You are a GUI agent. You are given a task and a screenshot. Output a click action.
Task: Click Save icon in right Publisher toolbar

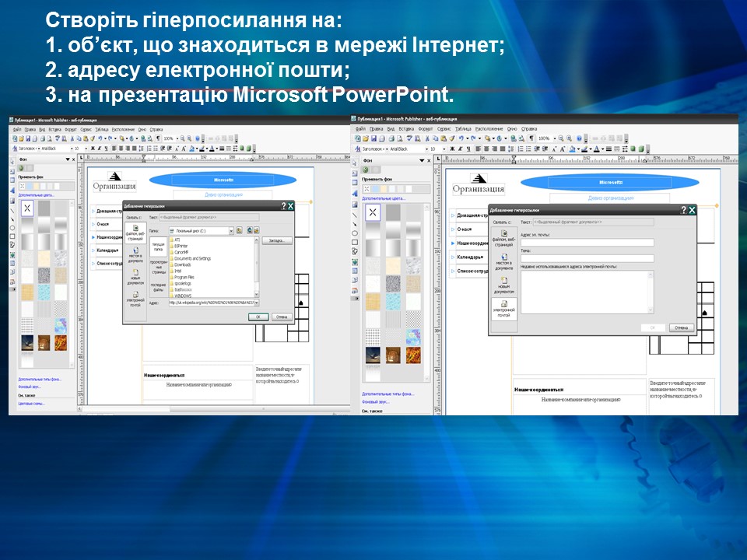(x=374, y=138)
